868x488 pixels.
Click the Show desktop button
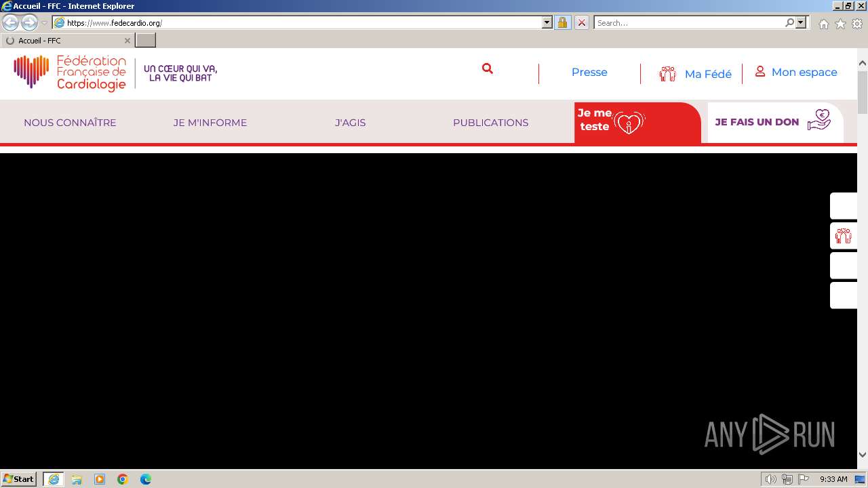[x=861, y=479]
